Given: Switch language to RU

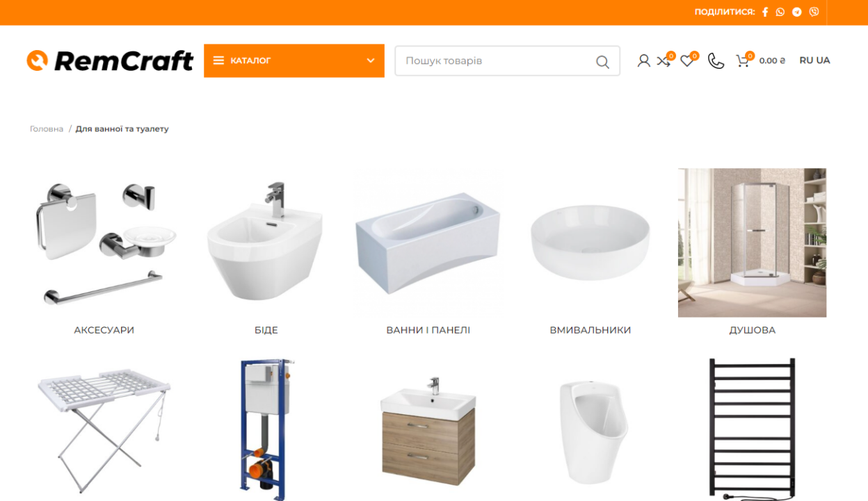Looking at the screenshot, I should click(806, 60).
